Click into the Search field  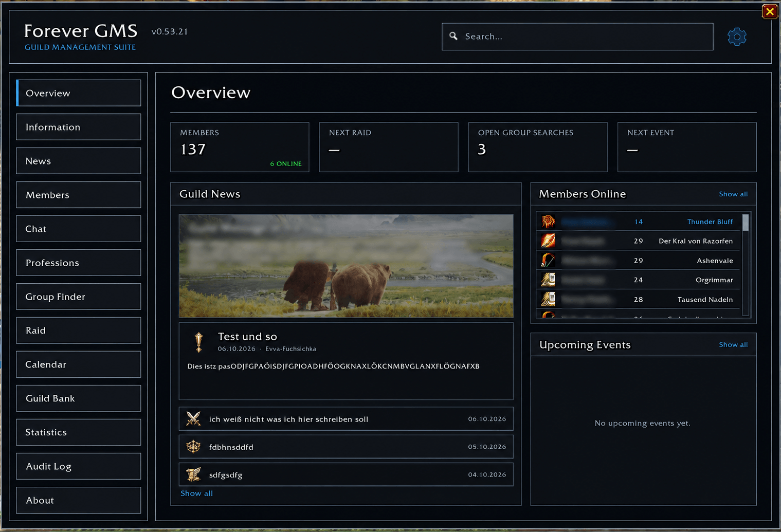pos(577,36)
